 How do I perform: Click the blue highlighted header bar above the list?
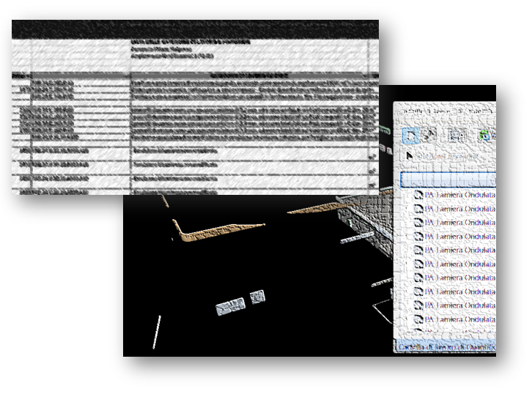click(x=448, y=179)
